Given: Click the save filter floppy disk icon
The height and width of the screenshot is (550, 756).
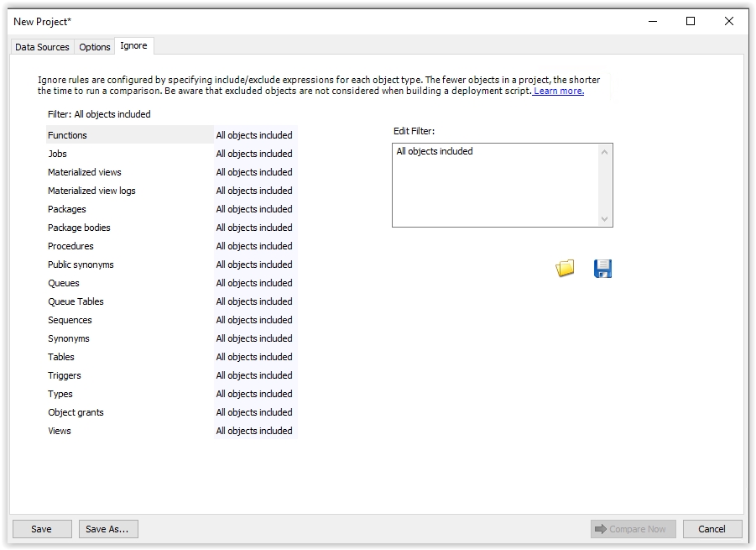Looking at the screenshot, I should (x=602, y=269).
